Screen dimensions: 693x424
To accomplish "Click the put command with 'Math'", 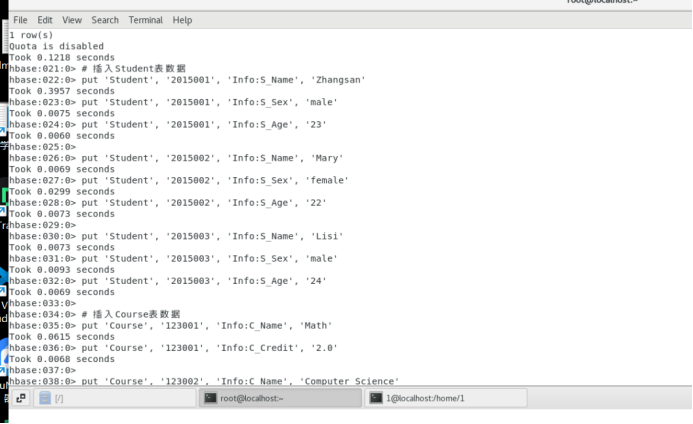I will [x=171, y=325].
